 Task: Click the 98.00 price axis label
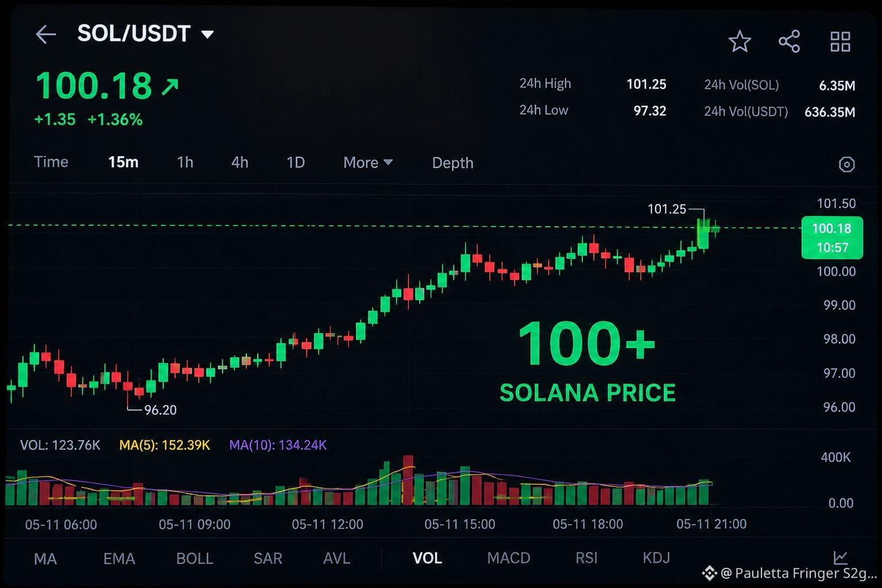tap(840, 339)
